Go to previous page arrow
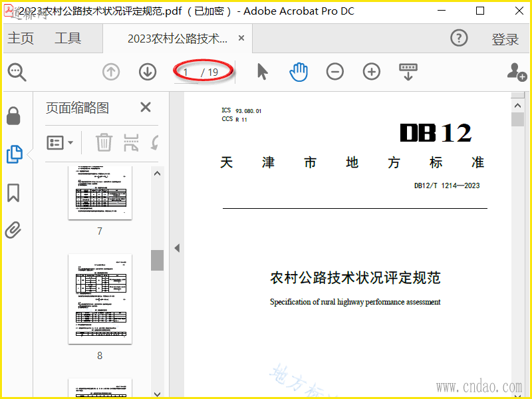 click(111, 72)
